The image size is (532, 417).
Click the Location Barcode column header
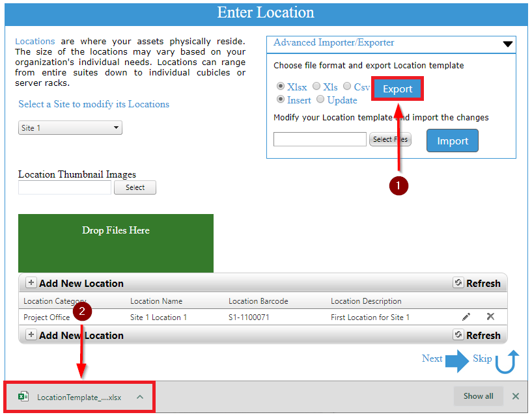(x=259, y=301)
